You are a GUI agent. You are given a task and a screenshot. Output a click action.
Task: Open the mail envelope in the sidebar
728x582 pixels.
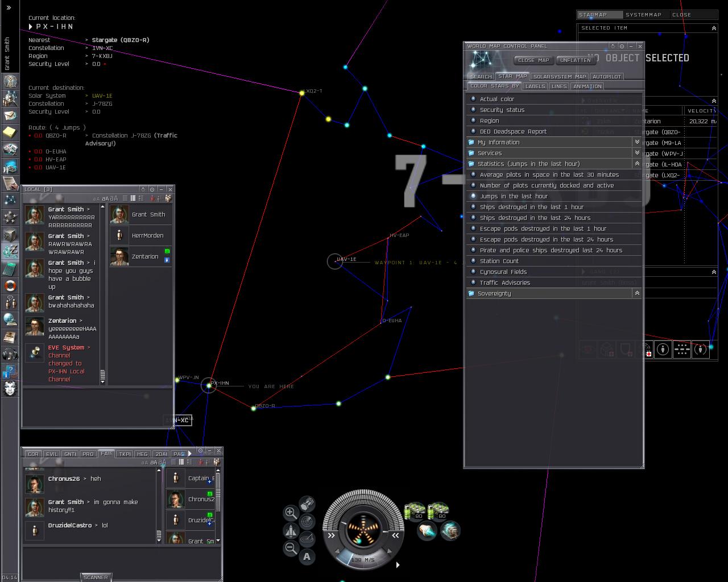(10, 115)
